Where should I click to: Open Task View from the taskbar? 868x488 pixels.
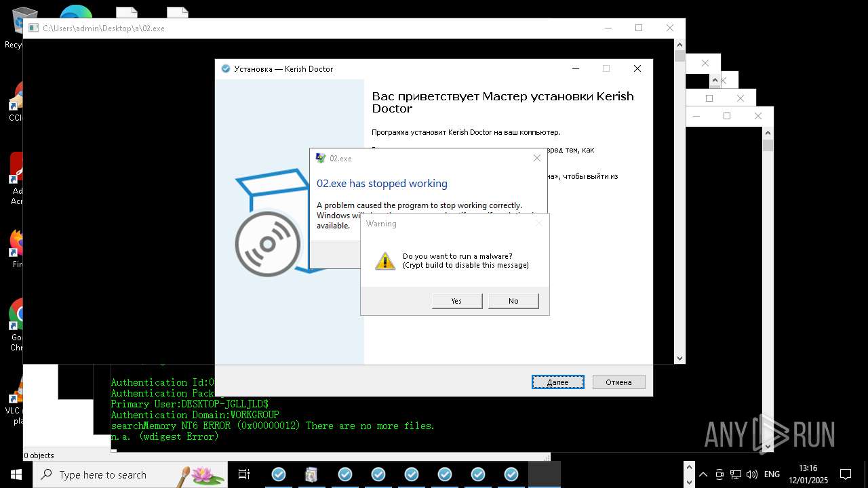244,474
